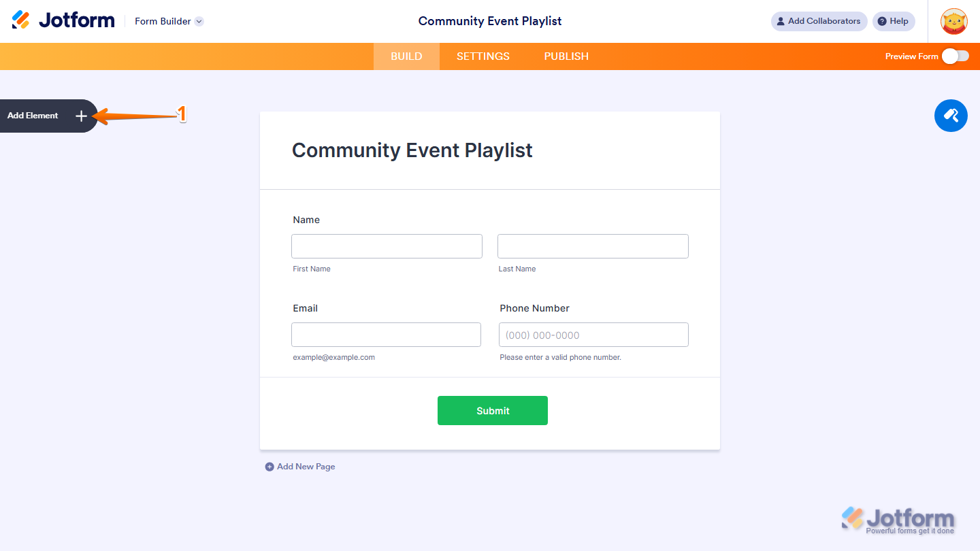Click the plus icon beside Add New Page
The width and height of the screenshot is (980, 551).
[269, 467]
